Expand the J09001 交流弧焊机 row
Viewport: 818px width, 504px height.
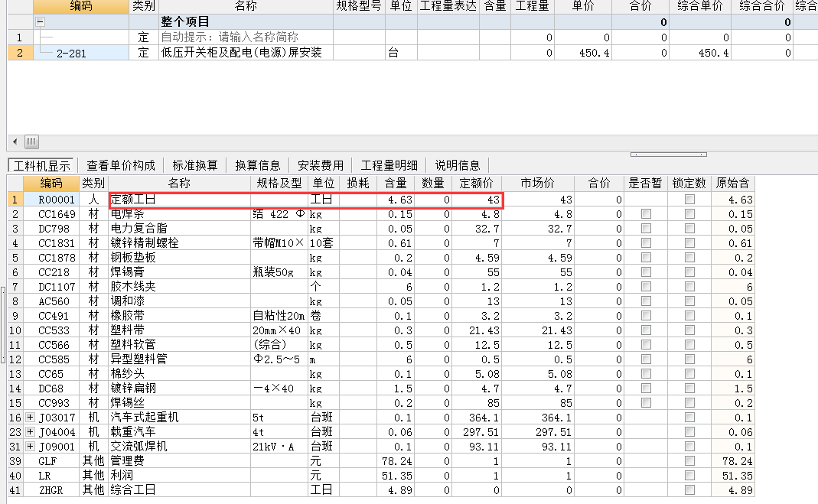click(31, 447)
